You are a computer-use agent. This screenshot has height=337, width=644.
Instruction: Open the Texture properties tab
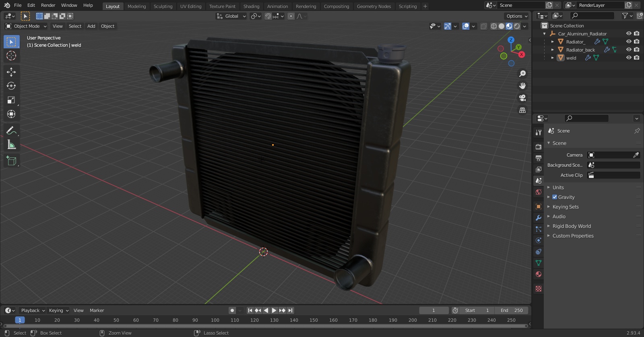click(x=539, y=289)
